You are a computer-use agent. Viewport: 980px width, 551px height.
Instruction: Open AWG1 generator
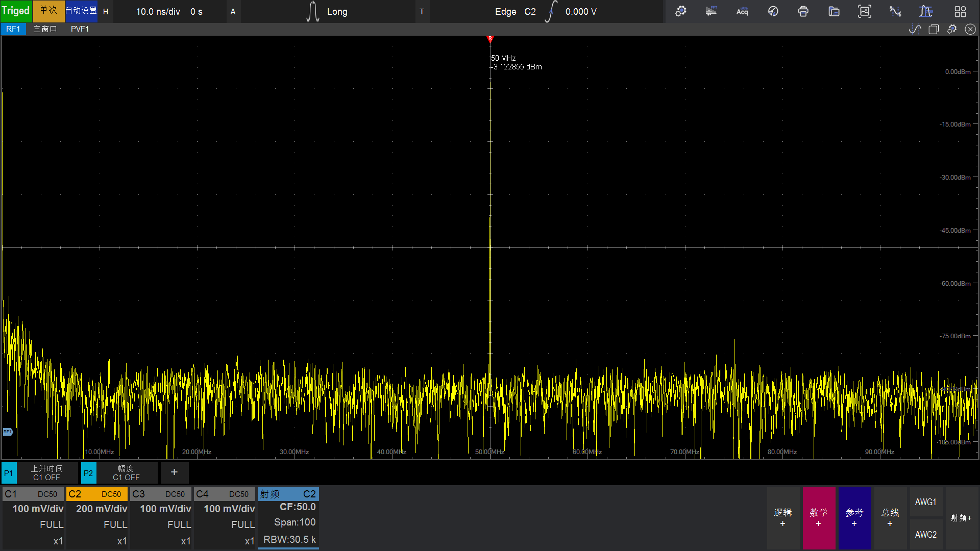point(926,502)
